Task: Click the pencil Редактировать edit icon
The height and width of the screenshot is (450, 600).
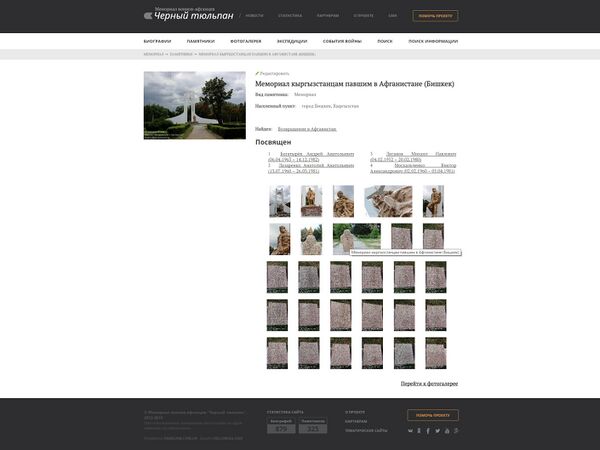Action: (x=257, y=73)
